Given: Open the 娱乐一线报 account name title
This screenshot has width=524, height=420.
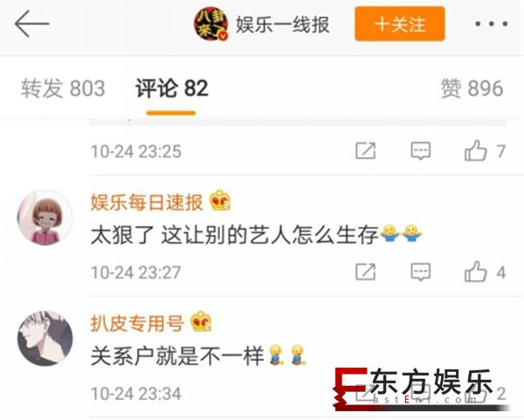Looking at the screenshot, I should pyautogui.click(x=283, y=24).
